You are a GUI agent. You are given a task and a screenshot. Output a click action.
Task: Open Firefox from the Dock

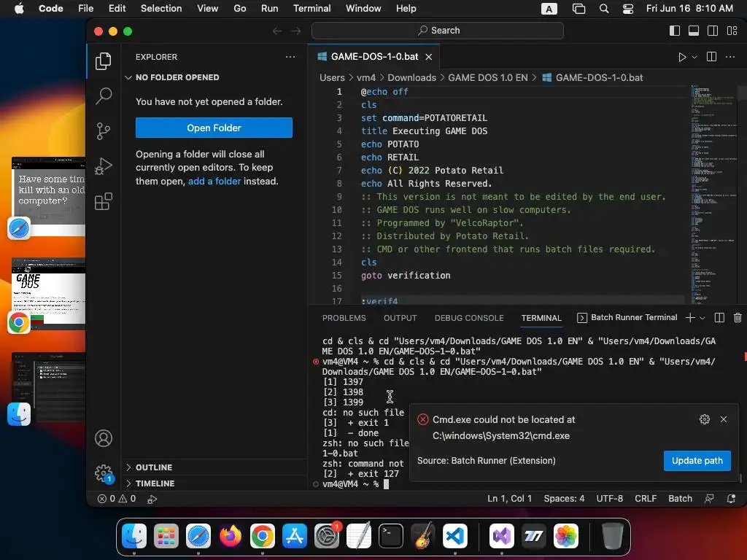coord(230,536)
